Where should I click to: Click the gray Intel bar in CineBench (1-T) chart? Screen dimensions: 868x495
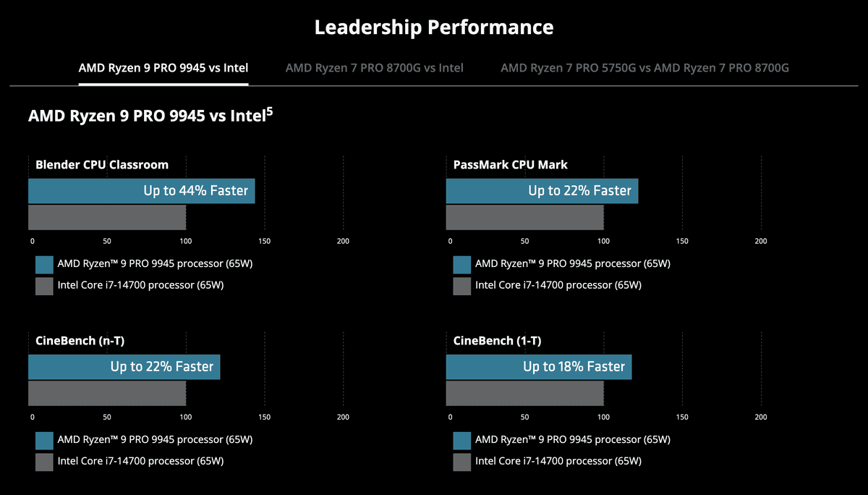click(524, 393)
